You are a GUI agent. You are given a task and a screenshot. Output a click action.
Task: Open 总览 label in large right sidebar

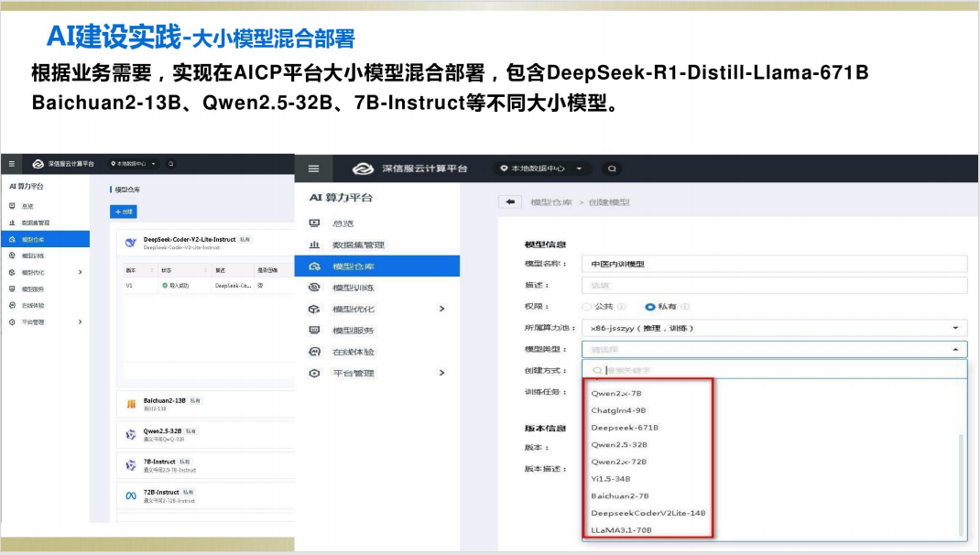(x=343, y=223)
